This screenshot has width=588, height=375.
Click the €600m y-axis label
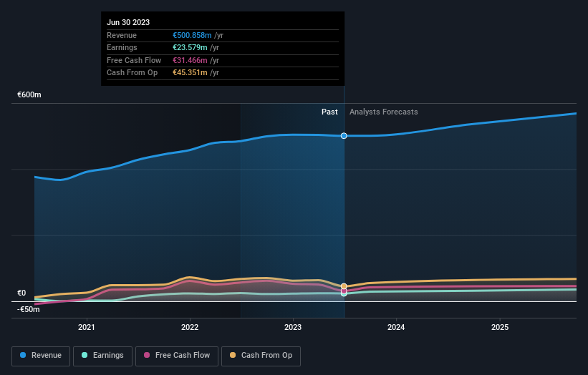[x=29, y=94]
